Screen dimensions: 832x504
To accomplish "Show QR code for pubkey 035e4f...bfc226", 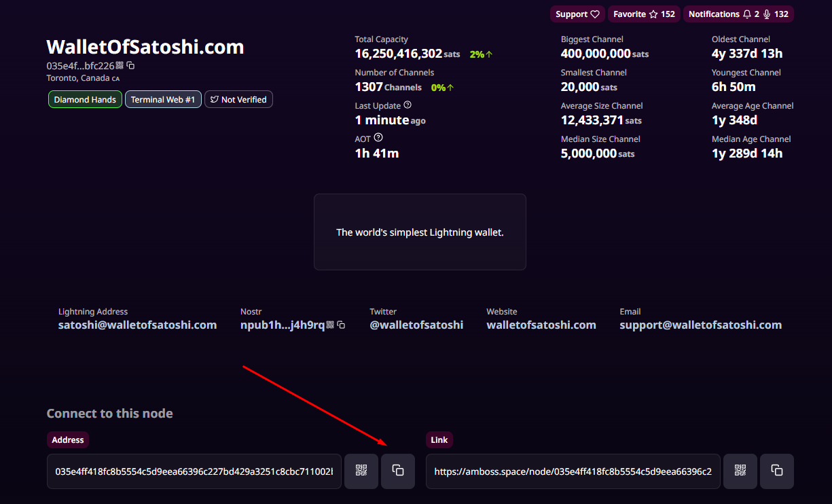I will point(120,66).
